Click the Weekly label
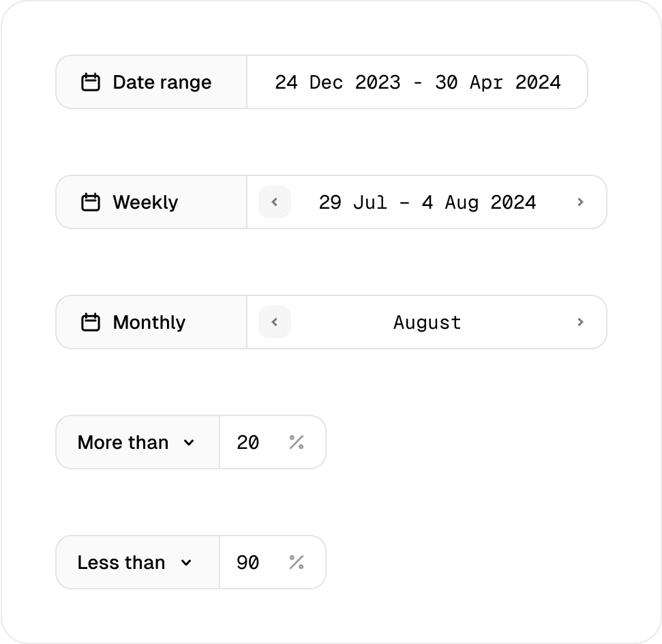The height and width of the screenshot is (644, 662). [145, 203]
